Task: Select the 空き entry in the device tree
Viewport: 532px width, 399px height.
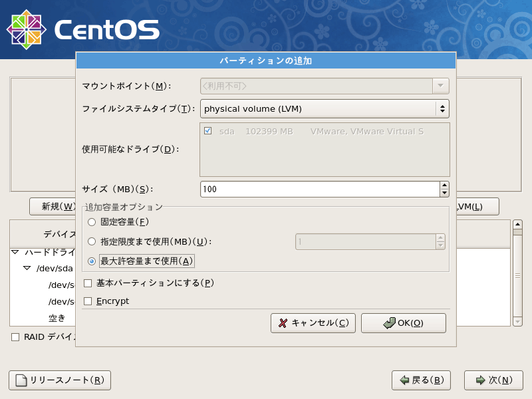Action: 57,319
